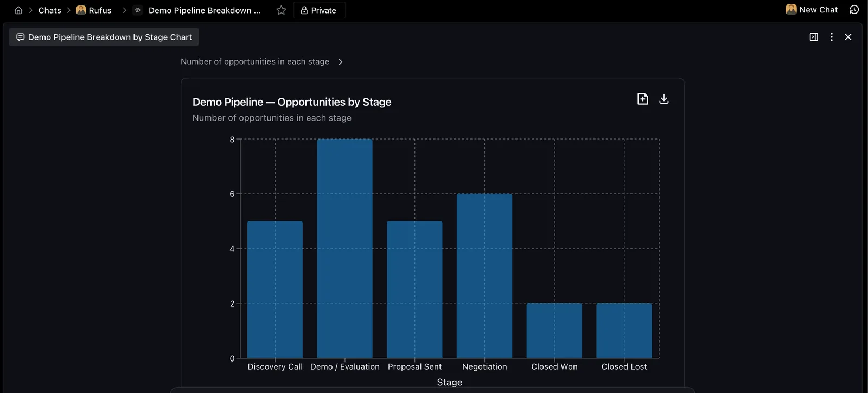Click the Closed Lost bar

pyautogui.click(x=624, y=331)
